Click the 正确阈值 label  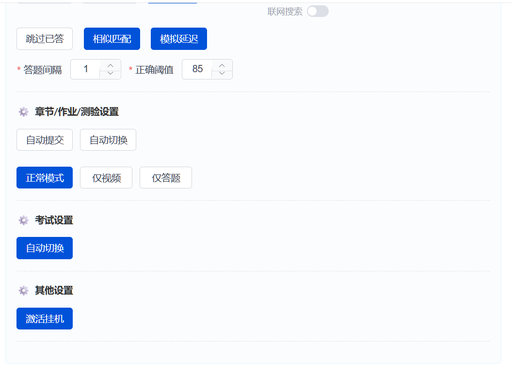coord(154,70)
